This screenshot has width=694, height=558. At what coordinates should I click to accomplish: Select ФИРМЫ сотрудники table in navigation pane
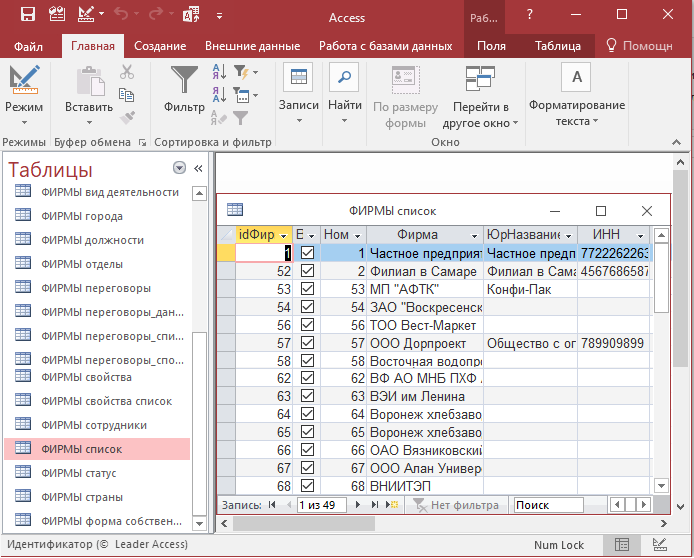(x=94, y=425)
